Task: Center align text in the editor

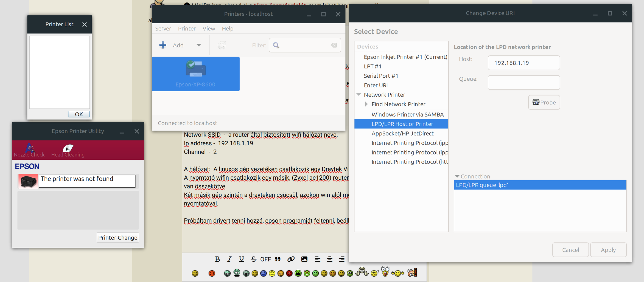Action: click(330, 259)
